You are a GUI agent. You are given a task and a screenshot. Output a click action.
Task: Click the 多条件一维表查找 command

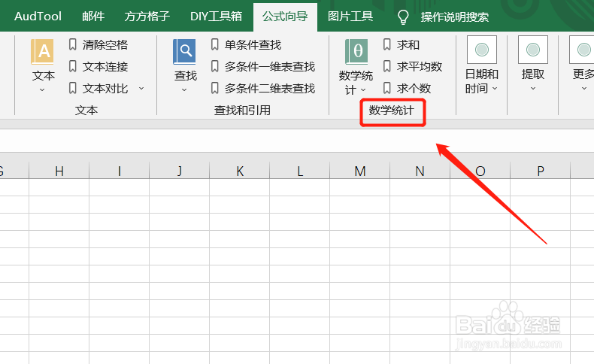(x=270, y=67)
